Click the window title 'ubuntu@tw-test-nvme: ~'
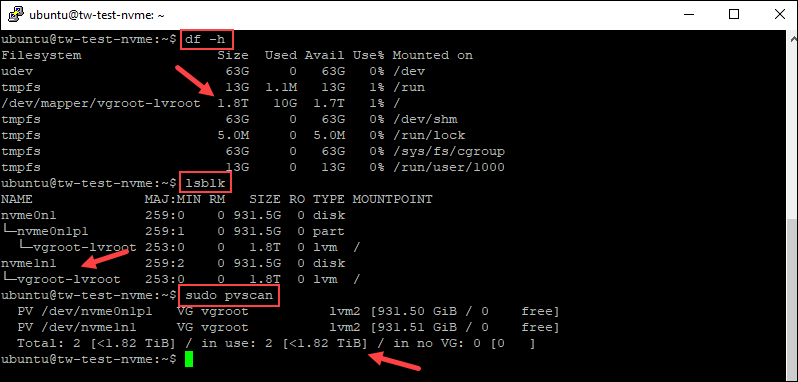 pyautogui.click(x=97, y=15)
